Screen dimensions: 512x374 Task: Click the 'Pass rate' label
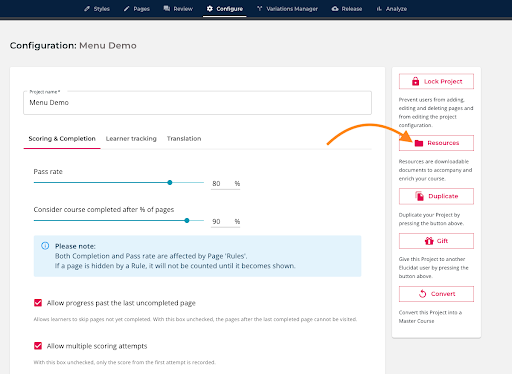[48, 172]
